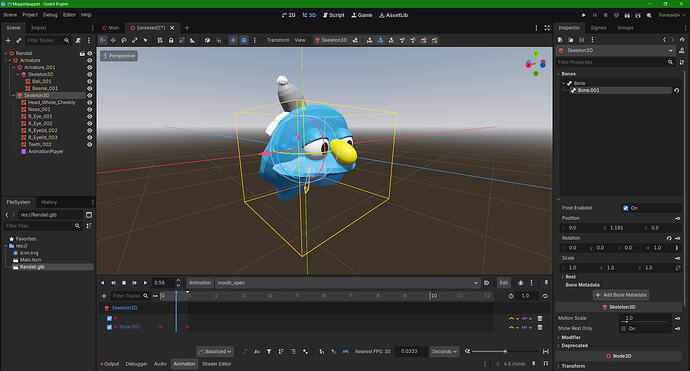The height and width of the screenshot is (371, 690).
Task: Stop animation playback
Action: coord(124,283)
